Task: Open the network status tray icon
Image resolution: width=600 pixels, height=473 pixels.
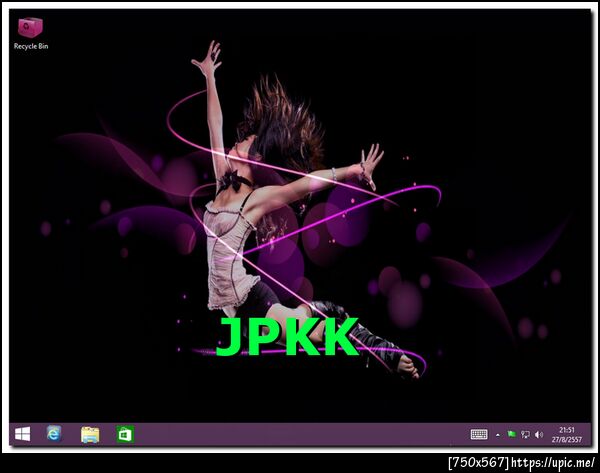Action: pyautogui.click(x=525, y=434)
